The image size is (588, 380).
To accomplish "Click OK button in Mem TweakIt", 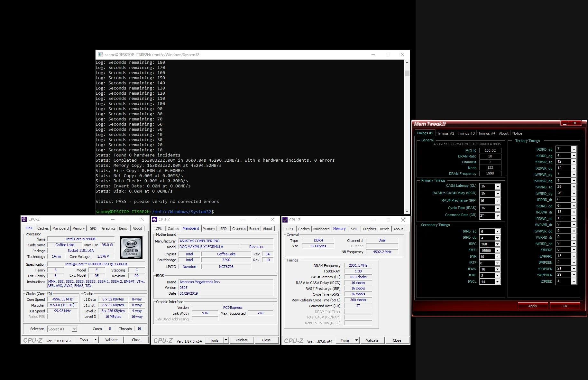I will pos(565,306).
